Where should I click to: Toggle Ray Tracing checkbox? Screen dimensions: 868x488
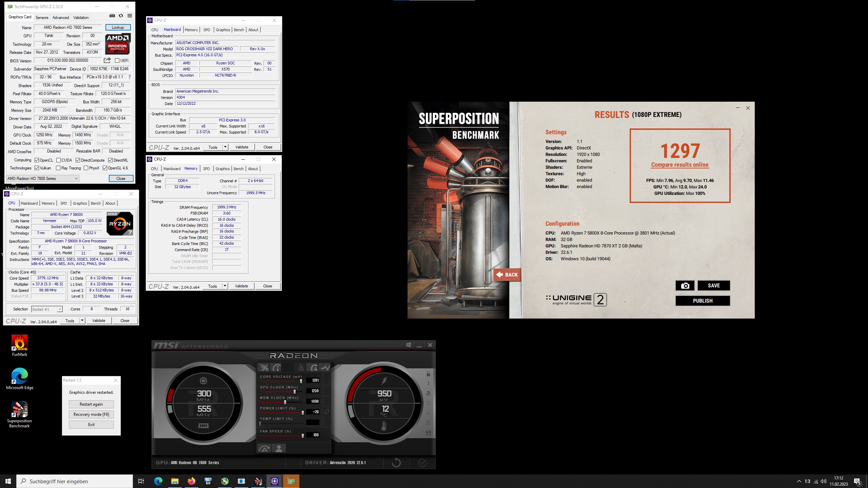[x=58, y=168]
